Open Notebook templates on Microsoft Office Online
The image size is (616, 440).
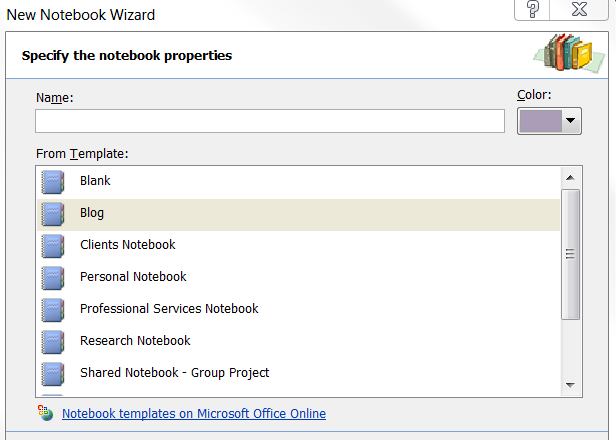[x=194, y=414]
